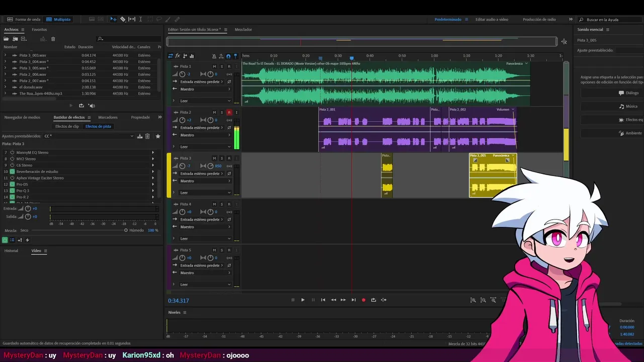Viewport: 644px width, 362px height.
Task: Open the Navegador de medios tab
Action: [x=22, y=117]
